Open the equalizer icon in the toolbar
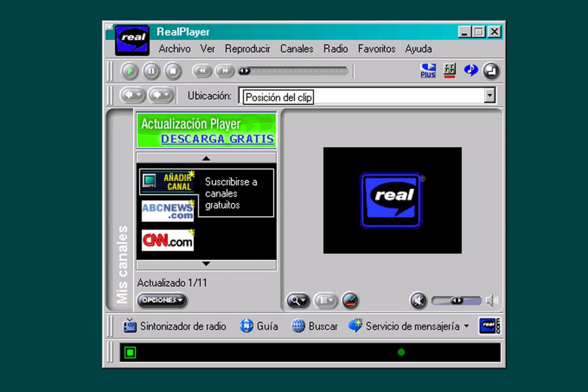This screenshot has width=588, height=392. 449,71
